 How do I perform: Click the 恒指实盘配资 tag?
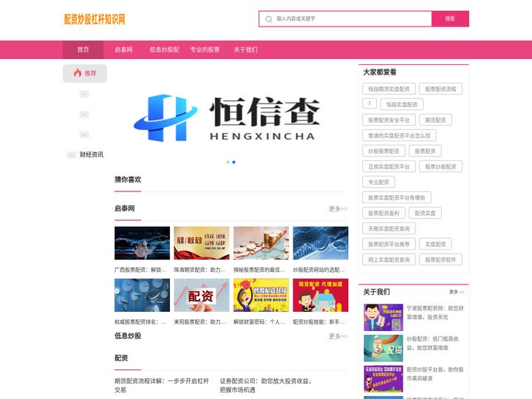[402, 104]
